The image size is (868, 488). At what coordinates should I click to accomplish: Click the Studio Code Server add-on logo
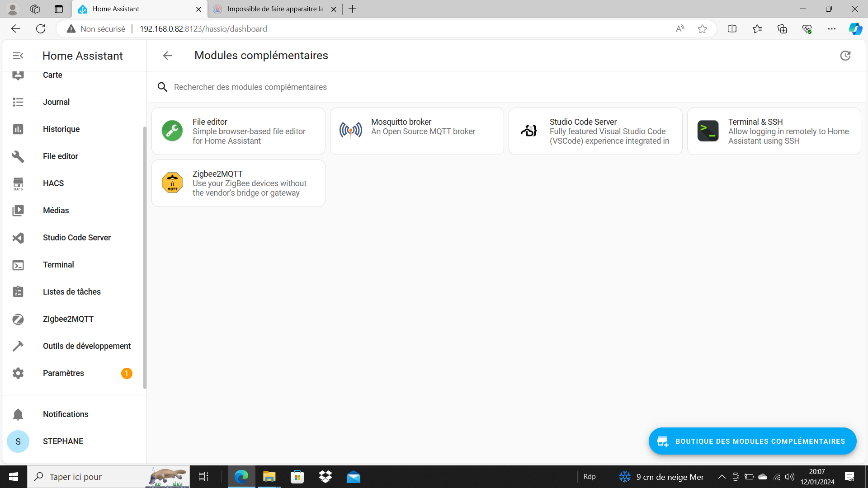coord(529,131)
